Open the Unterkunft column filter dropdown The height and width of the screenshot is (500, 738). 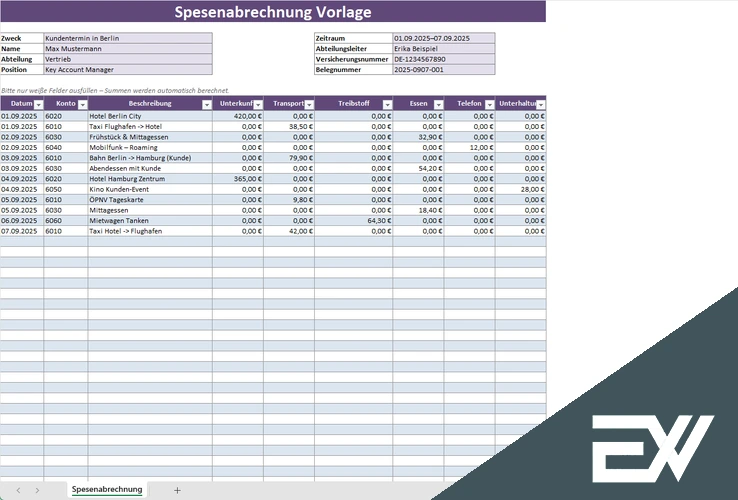258,105
